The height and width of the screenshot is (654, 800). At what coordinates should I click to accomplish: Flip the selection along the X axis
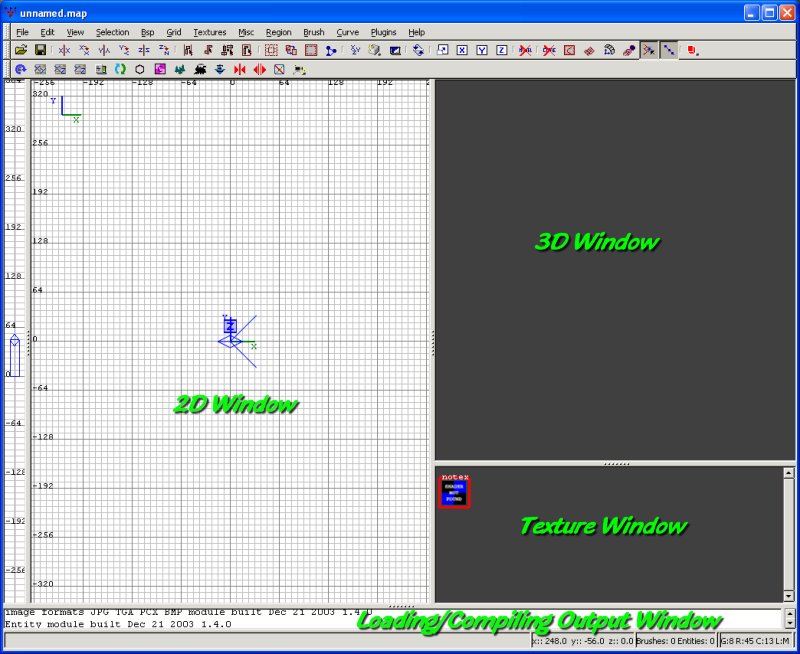click(x=64, y=50)
